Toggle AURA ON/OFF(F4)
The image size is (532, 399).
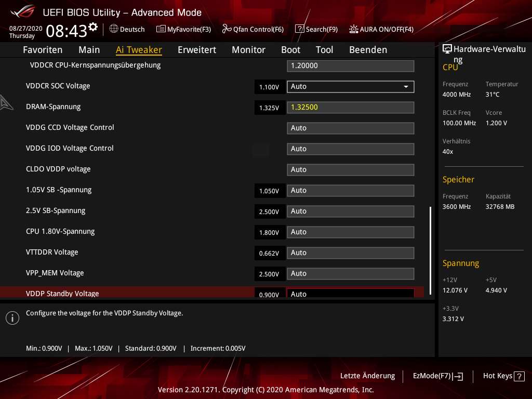point(381,29)
